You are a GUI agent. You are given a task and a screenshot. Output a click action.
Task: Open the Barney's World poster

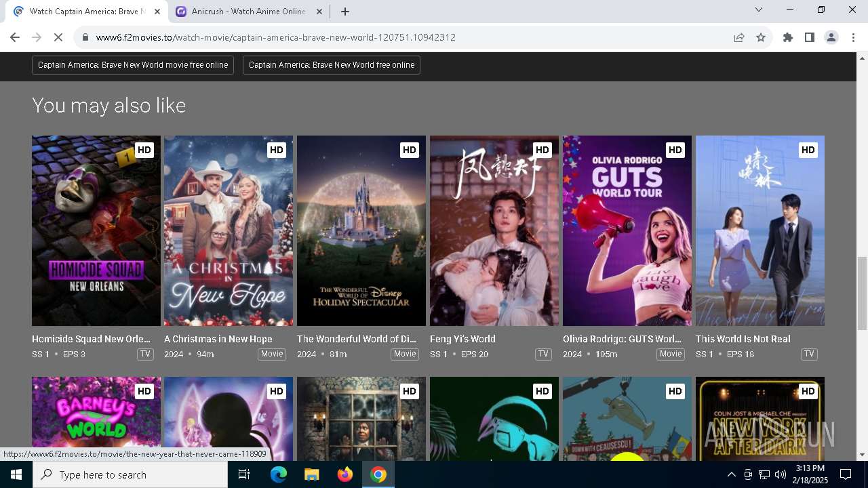tap(96, 418)
